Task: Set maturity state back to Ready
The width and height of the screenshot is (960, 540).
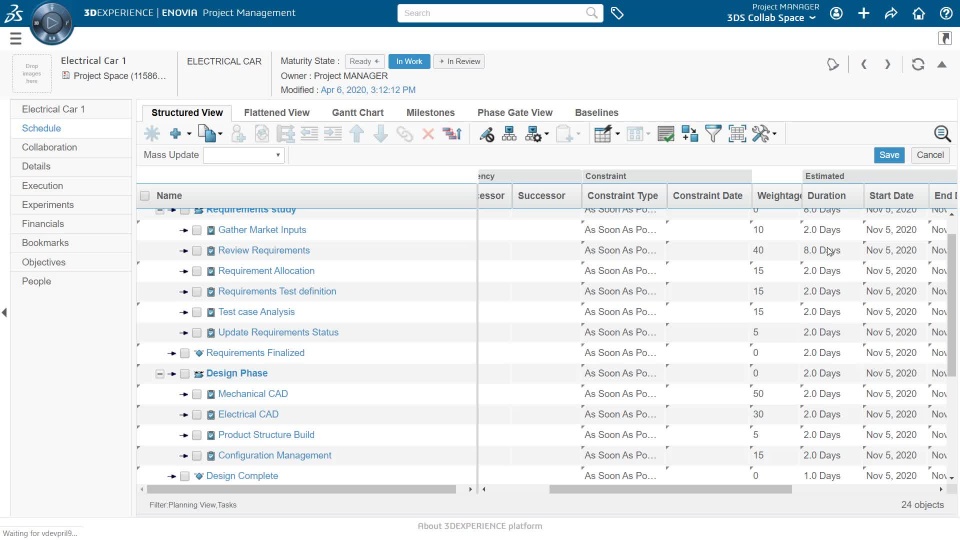Action: [364, 61]
